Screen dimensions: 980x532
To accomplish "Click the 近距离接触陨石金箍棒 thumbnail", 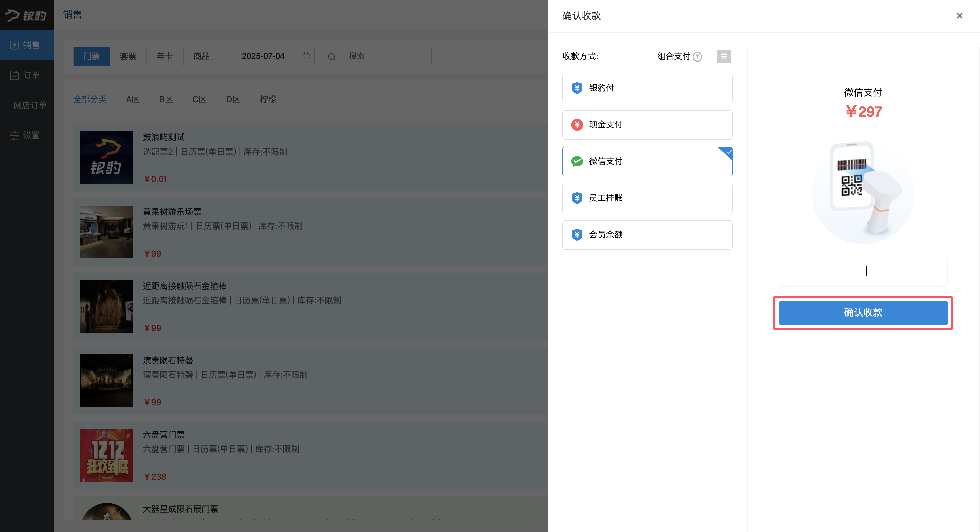I will point(107,306).
